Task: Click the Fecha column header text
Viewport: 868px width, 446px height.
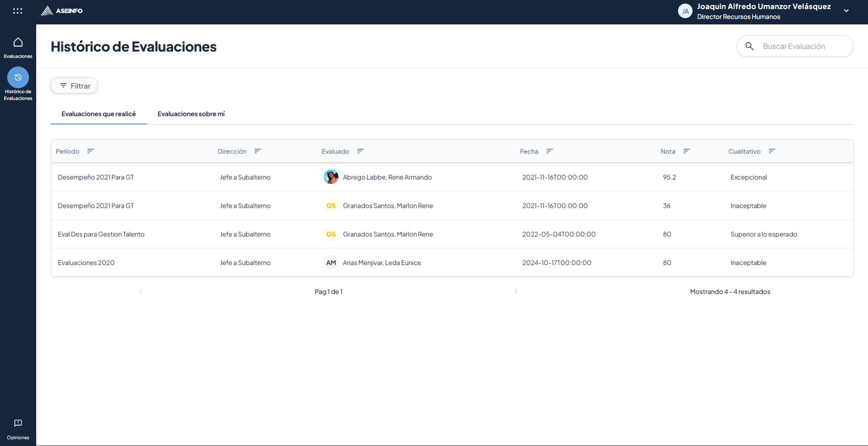Action: (x=529, y=152)
